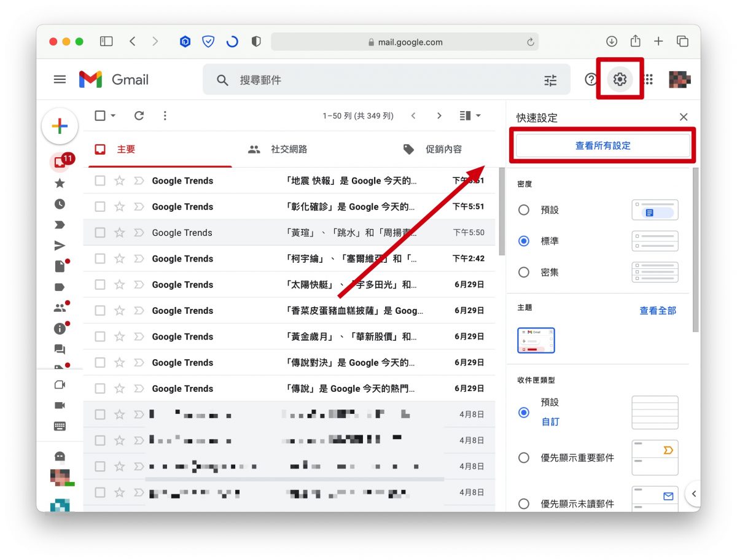Select density 預設 radio button
Viewport: 737px width, 560px height.
[x=523, y=210]
